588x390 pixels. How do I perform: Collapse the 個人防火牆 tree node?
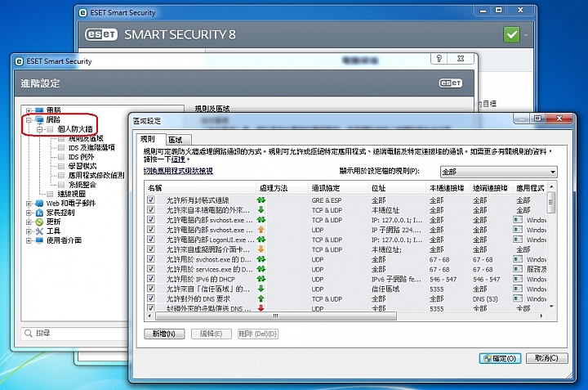[x=40, y=129]
